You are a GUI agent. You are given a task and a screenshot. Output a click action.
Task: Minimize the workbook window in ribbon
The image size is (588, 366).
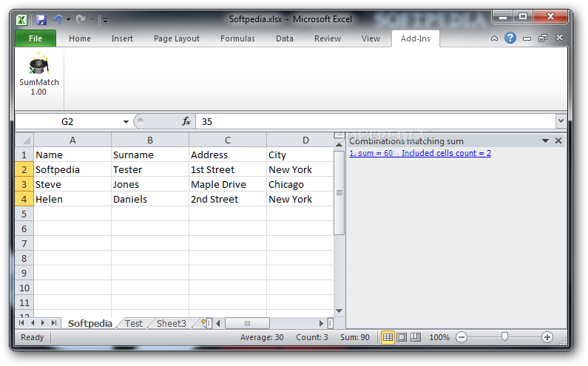527,38
